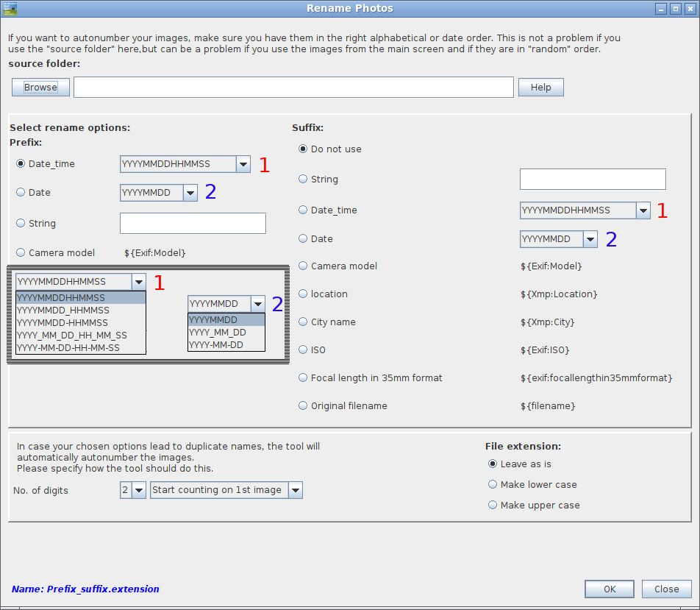Maximize the Rename Photos window
Image resolution: width=700 pixels, height=610 pixels.
click(x=676, y=9)
